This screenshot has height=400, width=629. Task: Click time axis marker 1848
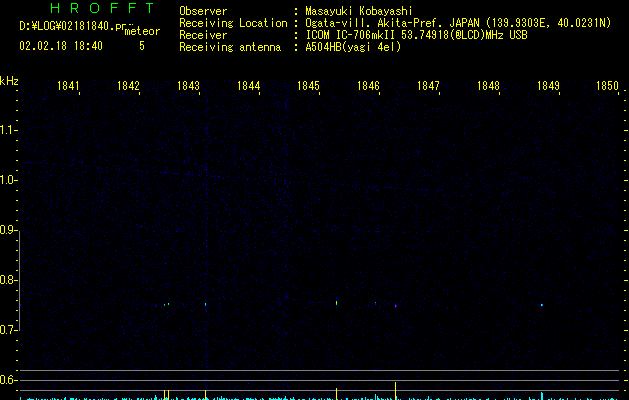pyautogui.click(x=488, y=86)
